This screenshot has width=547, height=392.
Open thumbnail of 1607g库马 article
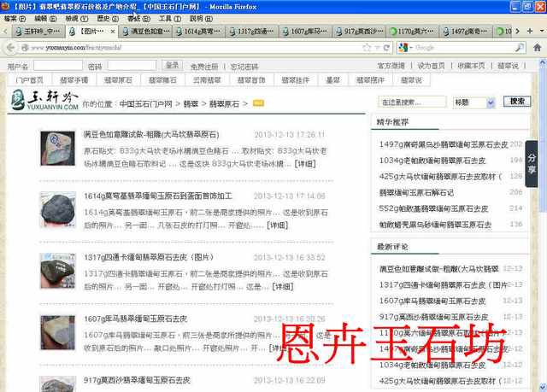pyautogui.click(x=57, y=332)
